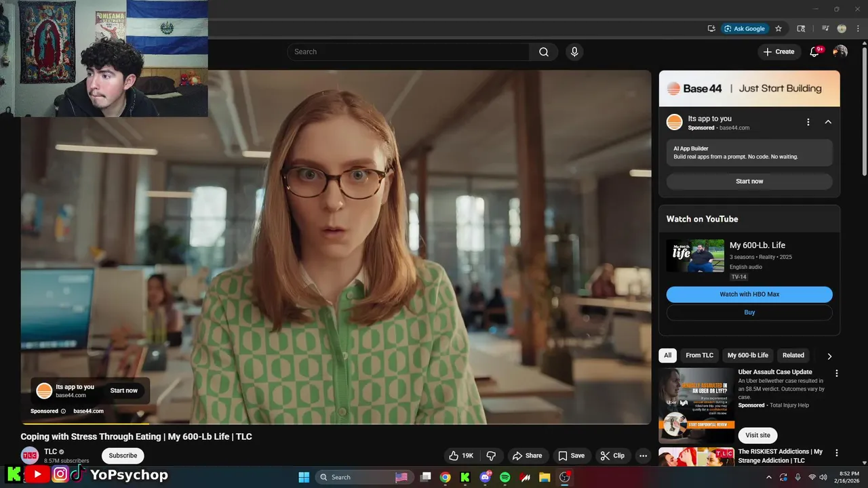
Task: Open The RISKIEST Addictions video title
Action: pyautogui.click(x=781, y=456)
